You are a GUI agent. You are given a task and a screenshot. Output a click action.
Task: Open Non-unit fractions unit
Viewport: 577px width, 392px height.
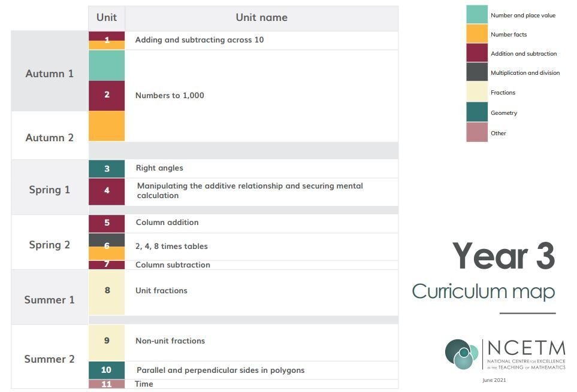[x=170, y=341]
